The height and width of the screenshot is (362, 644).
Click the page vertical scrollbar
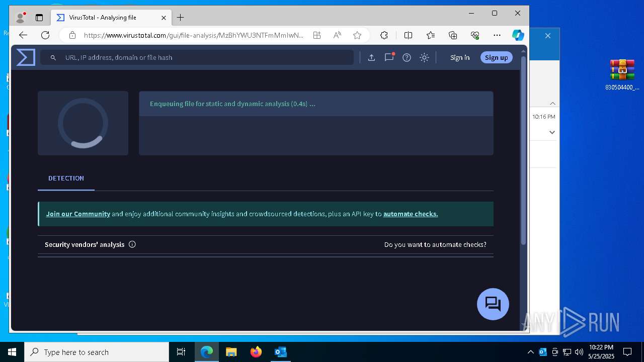point(523,151)
